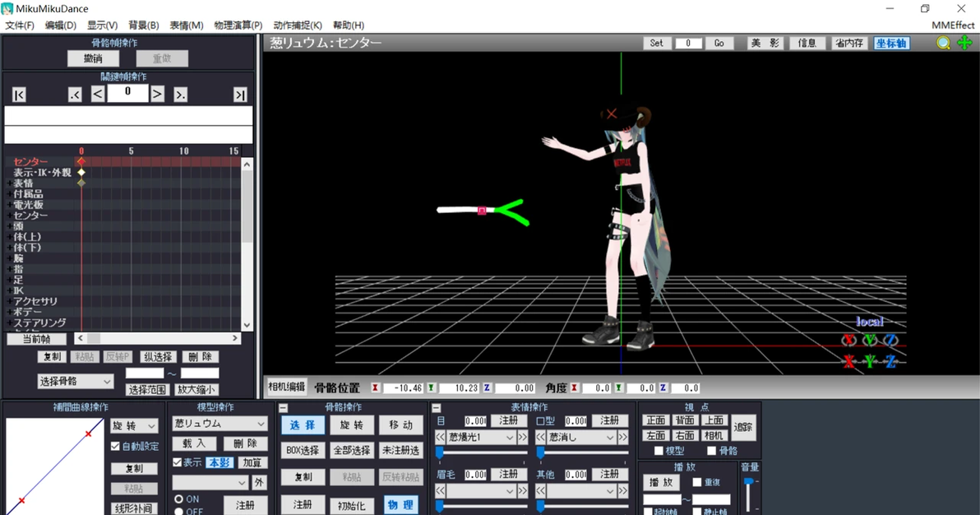Collapse the 骨骼操作 panel with minus icon
980x515 pixels.
[283, 407]
